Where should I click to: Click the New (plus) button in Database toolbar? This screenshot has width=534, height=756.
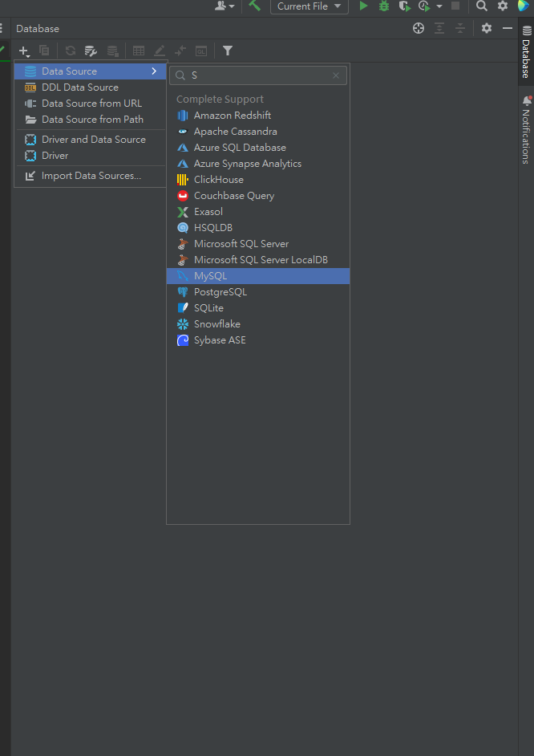pyautogui.click(x=24, y=51)
